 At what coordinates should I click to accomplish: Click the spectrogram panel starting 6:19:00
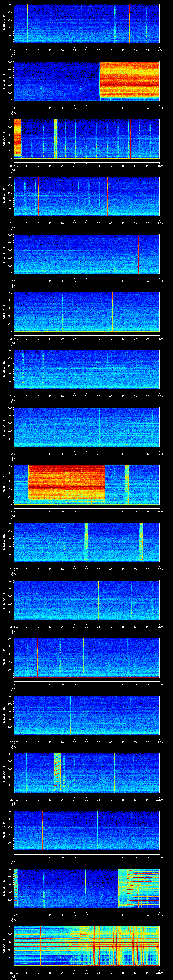coord(86,658)
